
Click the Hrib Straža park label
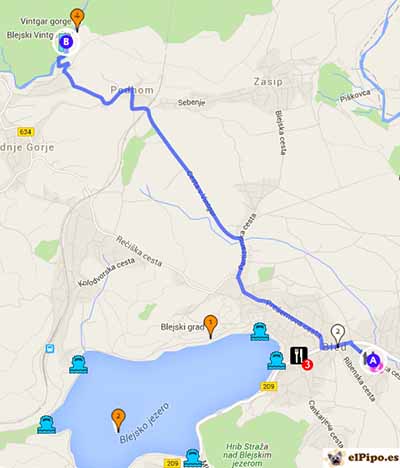(x=247, y=455)
